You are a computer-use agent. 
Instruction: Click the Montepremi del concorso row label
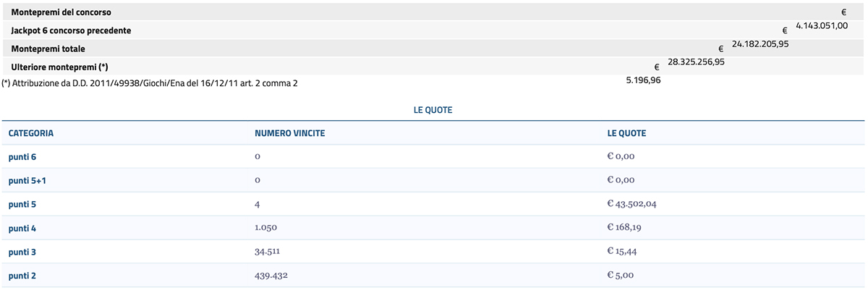(61, 12)
